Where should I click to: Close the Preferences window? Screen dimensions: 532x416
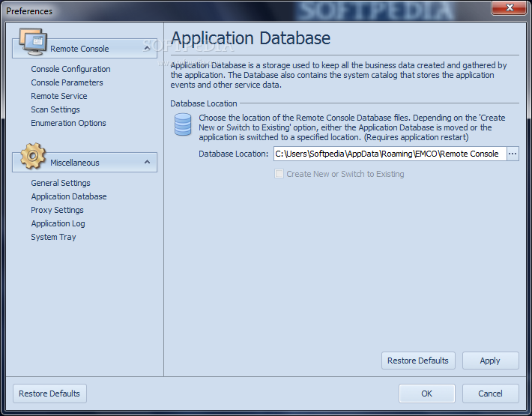(x=509, y=7)
